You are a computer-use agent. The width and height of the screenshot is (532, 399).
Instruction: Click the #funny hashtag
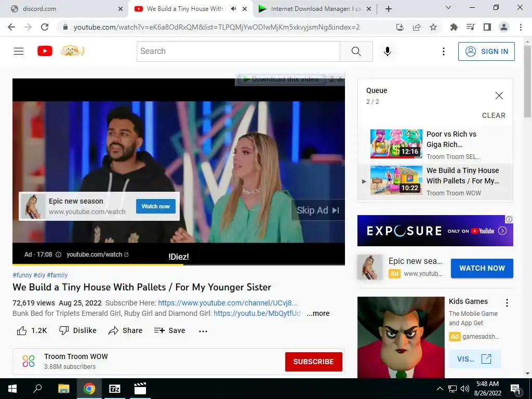(x=22, y=275)
